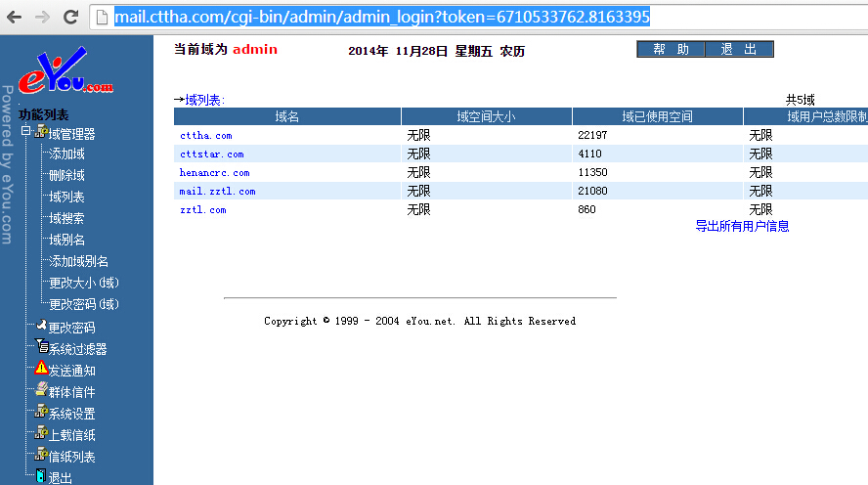Click the 导出所有用户信息 link
Image resolution: width=868 pixels, height=485 pixels.
coord(742,227)
